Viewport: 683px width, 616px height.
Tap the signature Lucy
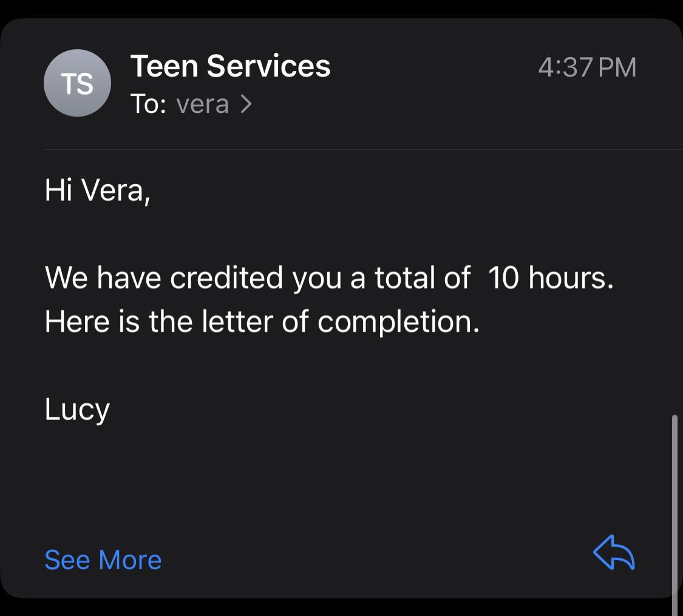[x=77, y=409]
